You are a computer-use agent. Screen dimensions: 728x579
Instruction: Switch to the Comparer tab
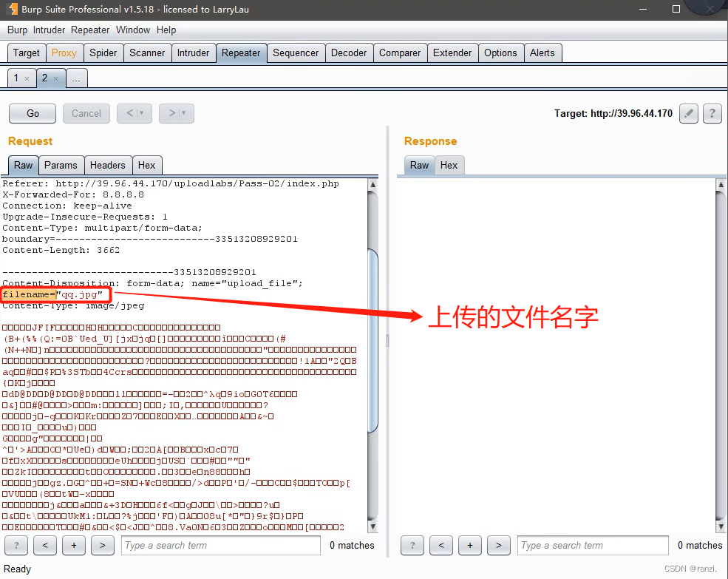[400, 53]
